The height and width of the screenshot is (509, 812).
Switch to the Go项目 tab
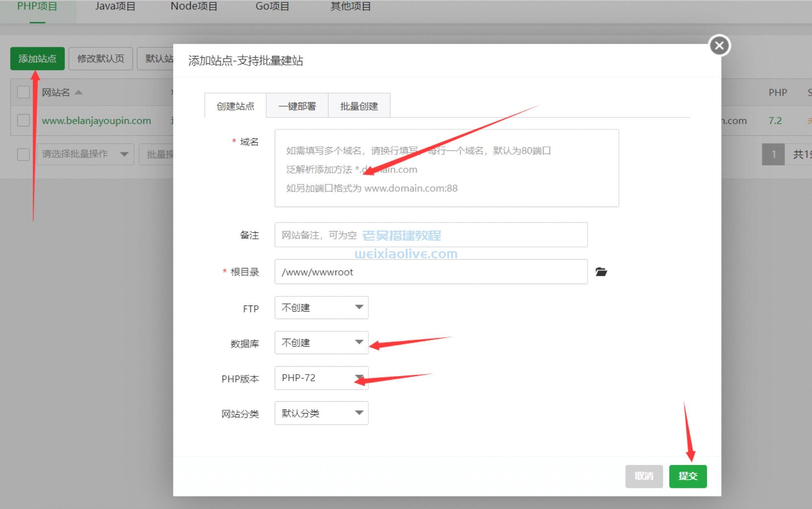(x=271, y=6)
